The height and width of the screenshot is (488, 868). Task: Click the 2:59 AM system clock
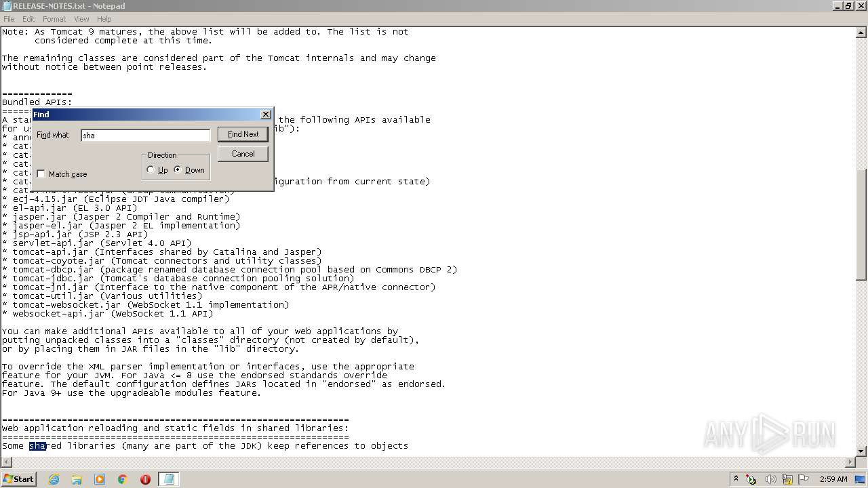point(833,479)
